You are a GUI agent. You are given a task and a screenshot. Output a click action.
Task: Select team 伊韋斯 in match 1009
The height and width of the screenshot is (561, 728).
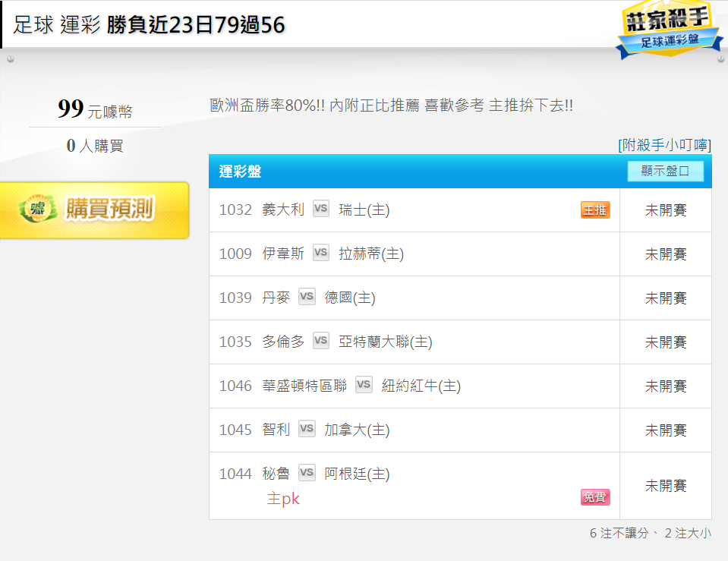point(283,254)
